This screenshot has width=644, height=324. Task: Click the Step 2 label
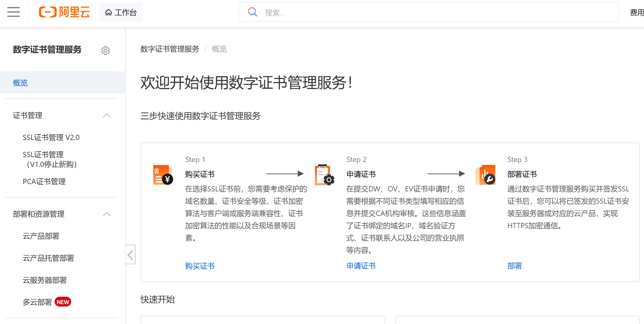356,160
